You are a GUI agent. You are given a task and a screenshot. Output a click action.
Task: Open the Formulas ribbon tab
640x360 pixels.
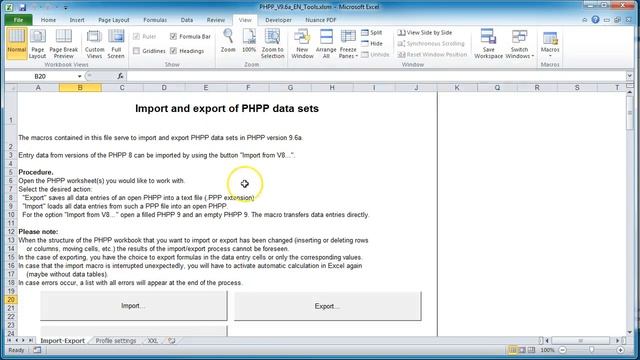pyautogui.click(x=155, y=20)
